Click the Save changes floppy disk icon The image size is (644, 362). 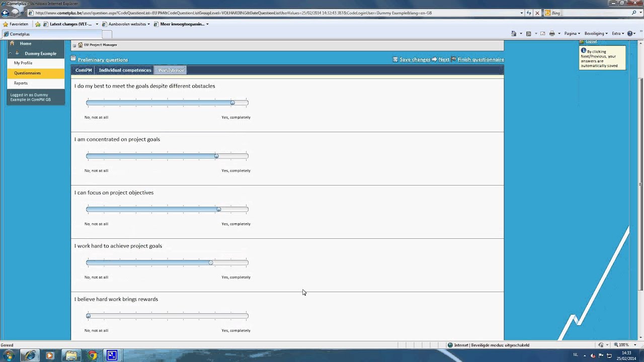point(395,59)
